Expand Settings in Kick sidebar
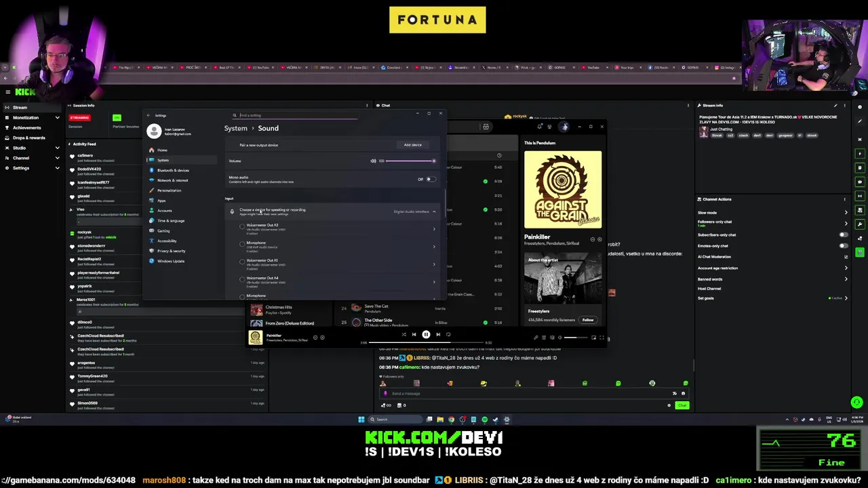This screenshot has width=868, height=488. (57, 168)
